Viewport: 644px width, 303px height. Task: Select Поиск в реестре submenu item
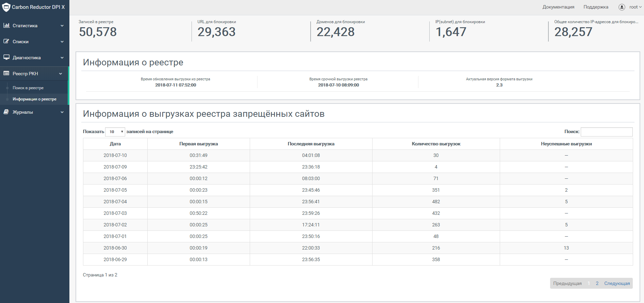pyautogui.click(x=28, y=88)
